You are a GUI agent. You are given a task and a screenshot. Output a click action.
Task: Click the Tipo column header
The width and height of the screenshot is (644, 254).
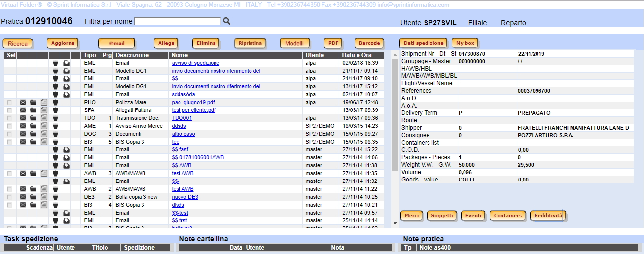89,55
